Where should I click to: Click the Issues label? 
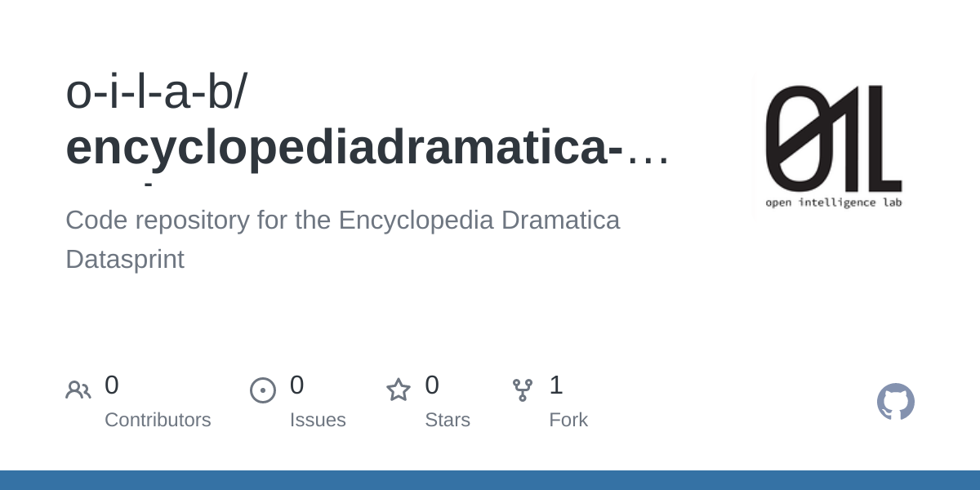[x=318, y=420]
